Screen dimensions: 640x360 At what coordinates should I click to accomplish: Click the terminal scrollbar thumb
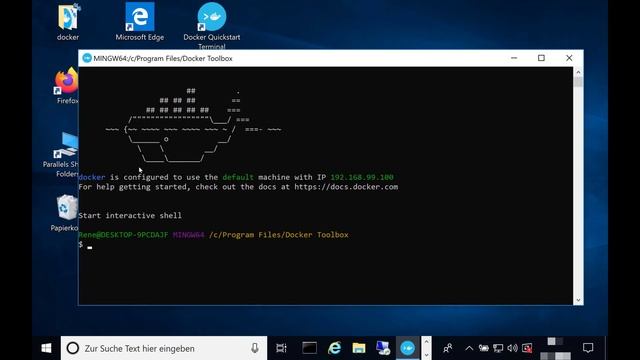[x=578, y=82]
